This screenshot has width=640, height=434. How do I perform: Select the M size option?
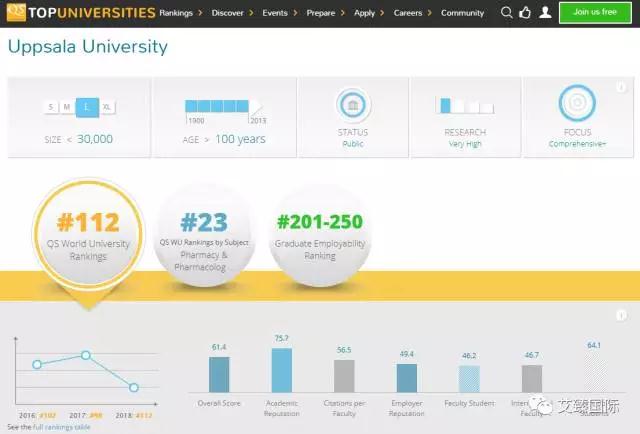(69, 107)
